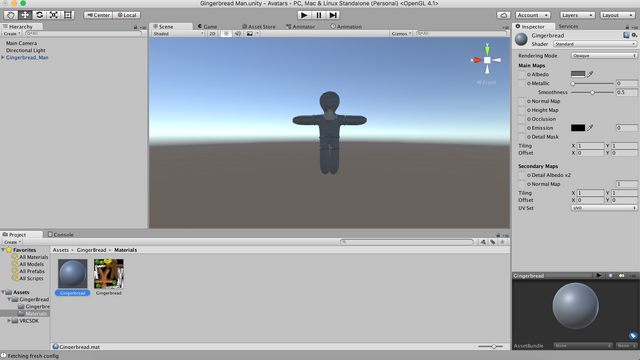The width and height of the screenshot is (640, 360).
Task: Select the Rect transform tool
Action: tap(68, 15)
